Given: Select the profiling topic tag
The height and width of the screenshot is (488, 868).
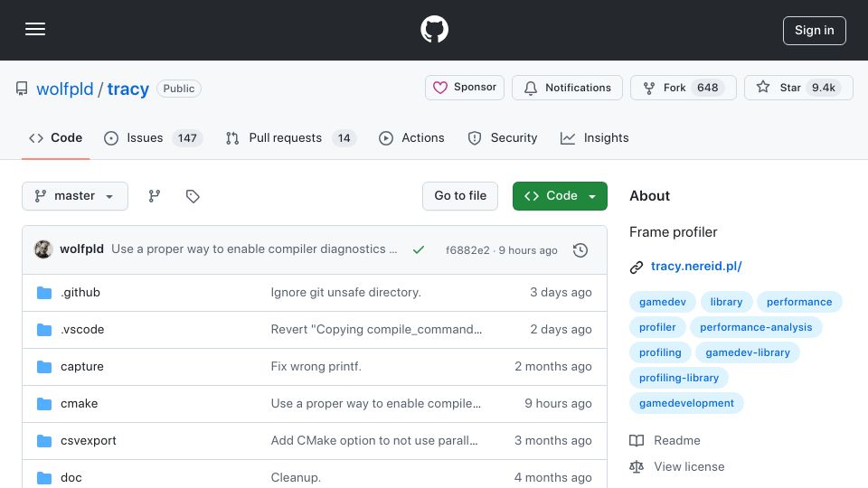Looking at the screenshot, I should [x=660, y=353].
